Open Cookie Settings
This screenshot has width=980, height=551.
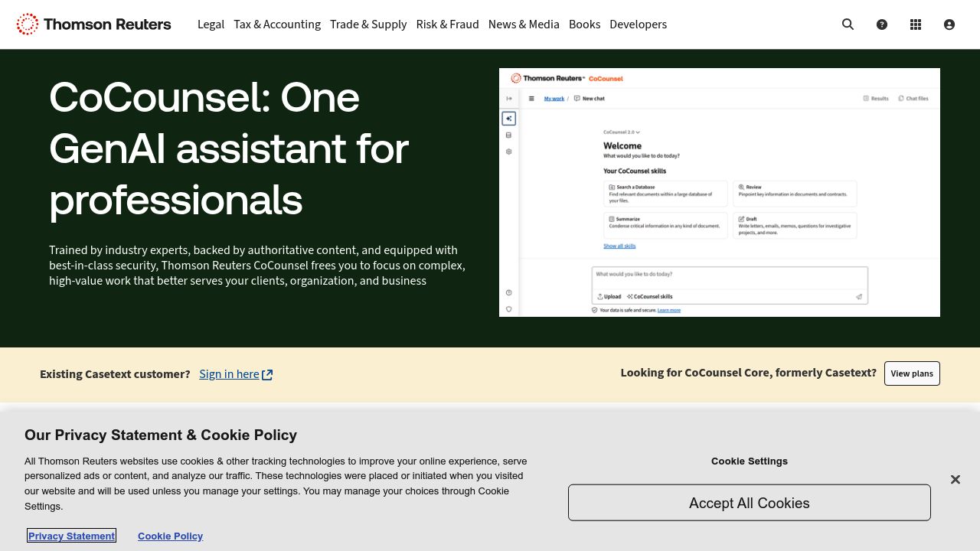(750, 461)
